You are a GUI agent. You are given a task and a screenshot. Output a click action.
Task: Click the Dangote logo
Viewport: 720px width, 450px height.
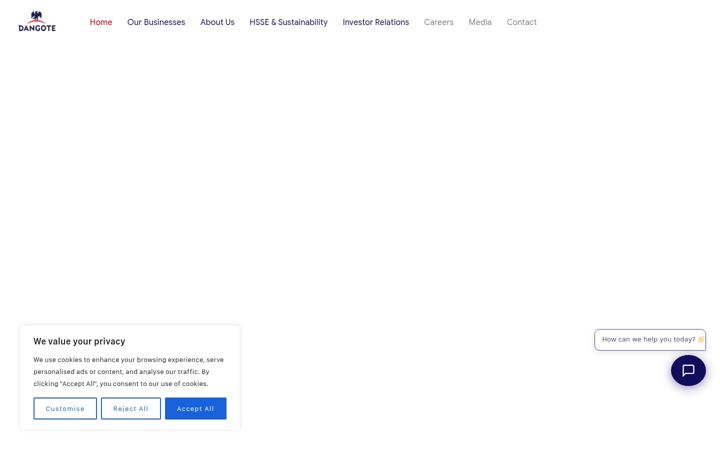click(37, 22)
